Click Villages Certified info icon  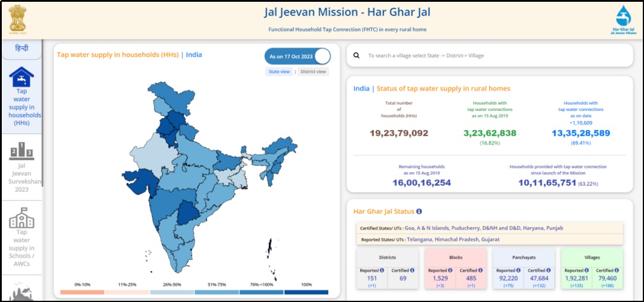pos(617,271)
